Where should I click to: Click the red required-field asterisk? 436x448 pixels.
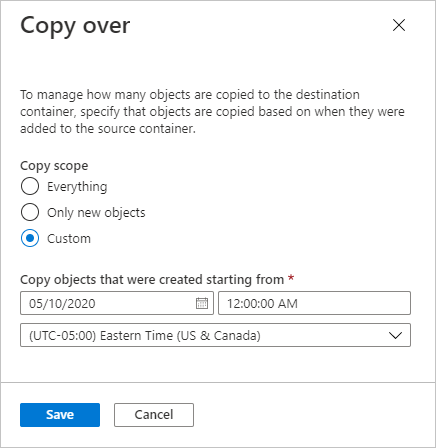(x=291, y=277)
